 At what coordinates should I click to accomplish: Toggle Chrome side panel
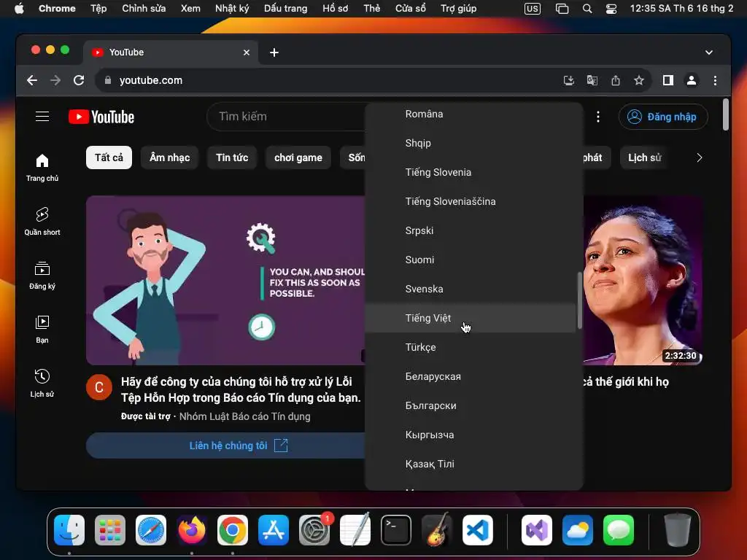click(668, 80)
